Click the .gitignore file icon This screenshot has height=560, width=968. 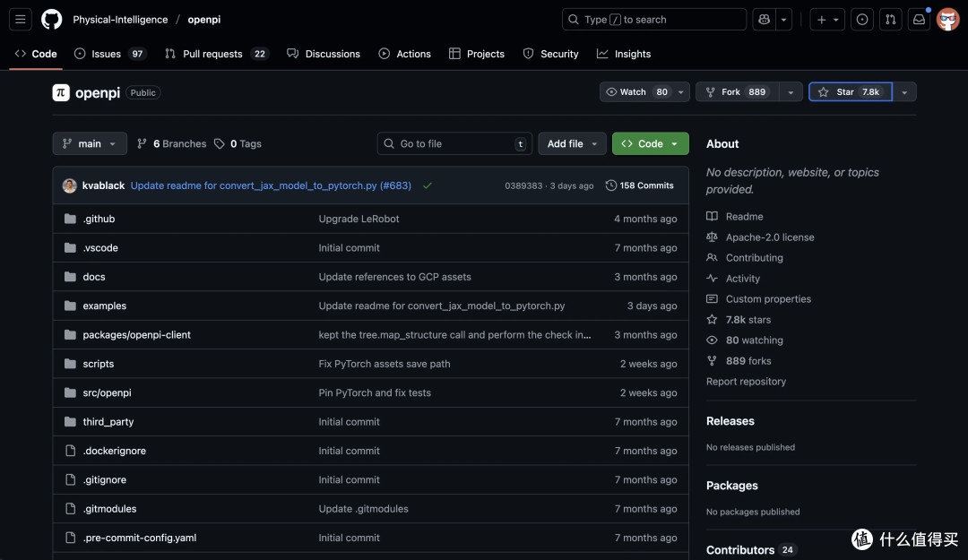[x=71, y=479]
